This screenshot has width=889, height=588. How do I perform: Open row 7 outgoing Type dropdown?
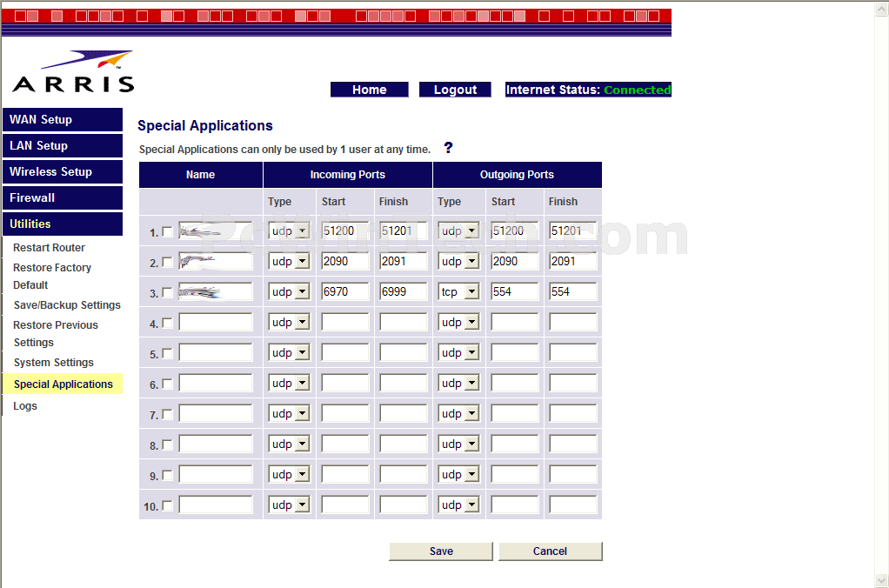[458, 413]
